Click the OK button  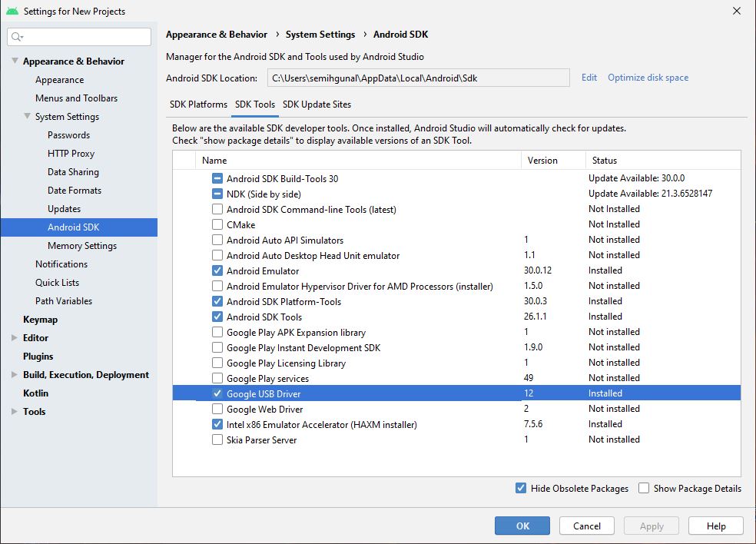(x=522, y=526)
